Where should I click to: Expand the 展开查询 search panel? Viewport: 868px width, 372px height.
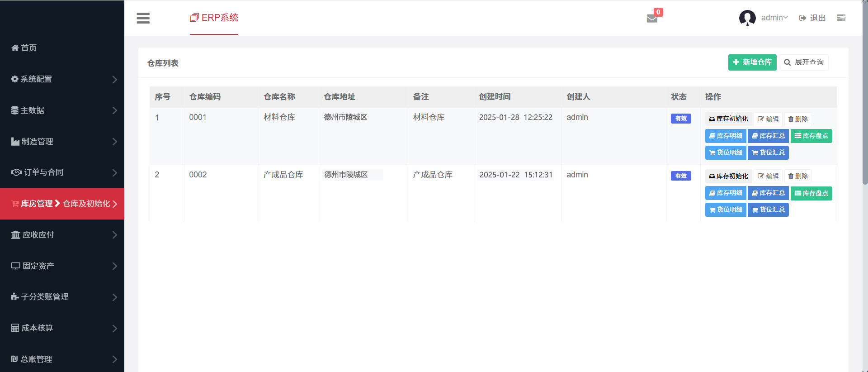point(803,62)
